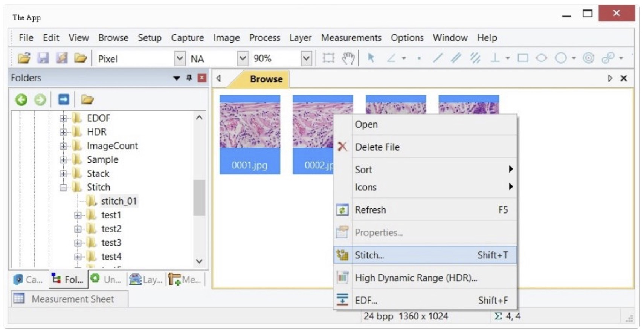This screenshot has height=333, width=644.
Task: Choose Stitch... from the context menu
Action: 425,255
